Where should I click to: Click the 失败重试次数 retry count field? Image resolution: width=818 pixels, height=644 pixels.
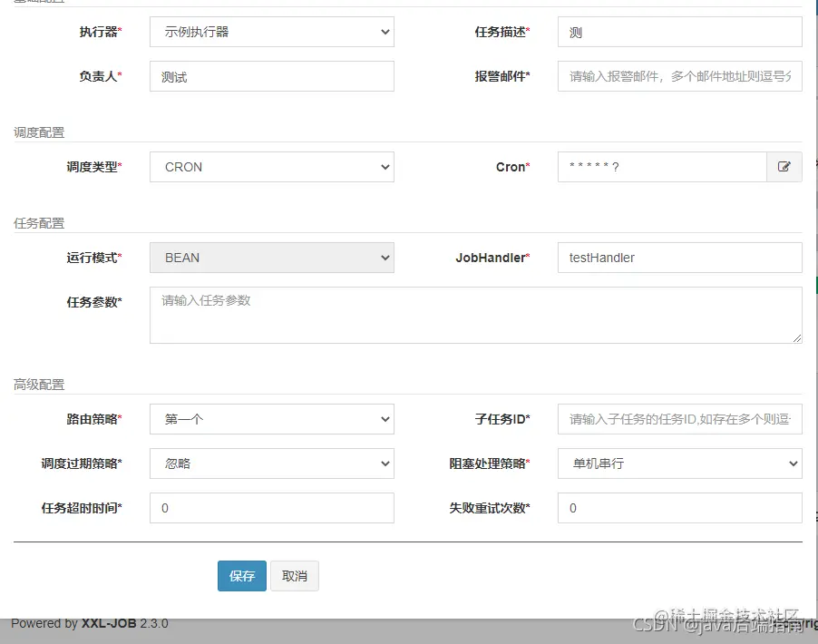pyautogui.click(x=679, y=508)
